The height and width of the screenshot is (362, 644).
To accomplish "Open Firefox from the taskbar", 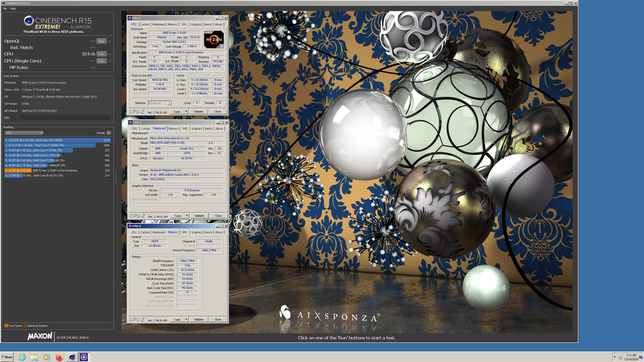I will [59, 357].
